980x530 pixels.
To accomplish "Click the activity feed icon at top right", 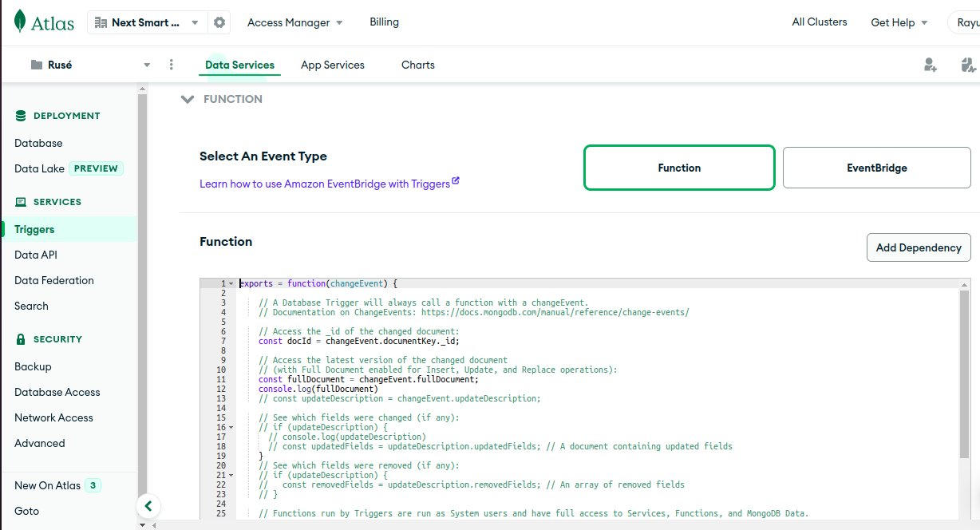I will pyautogui.click(x=968, y=65).
